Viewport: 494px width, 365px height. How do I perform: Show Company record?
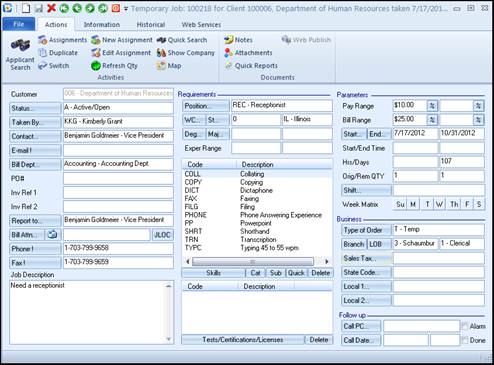[186, 53]
